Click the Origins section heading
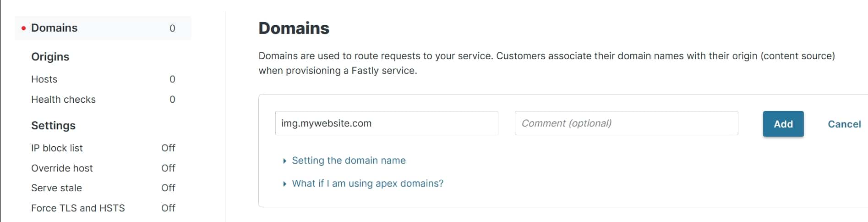The width and height of the screenshot is (868, 222). coord(50,57)
